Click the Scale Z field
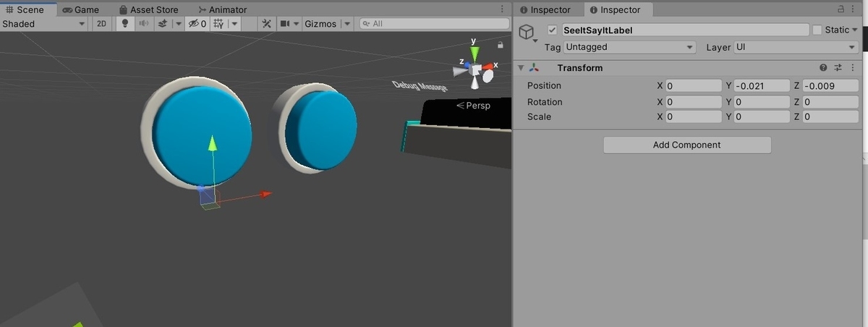This screenshot has width=868, height=327. [830, 116]
